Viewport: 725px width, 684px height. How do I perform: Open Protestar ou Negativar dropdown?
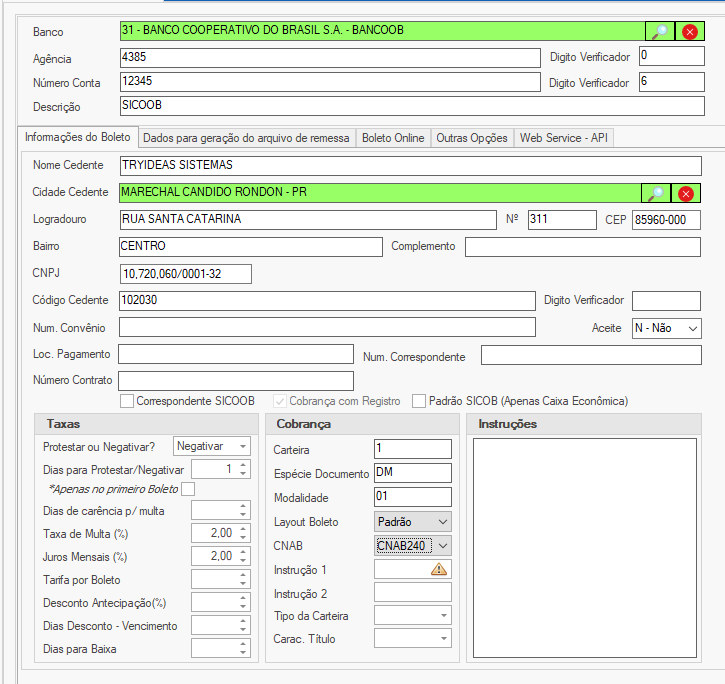(x=212, y=446)
